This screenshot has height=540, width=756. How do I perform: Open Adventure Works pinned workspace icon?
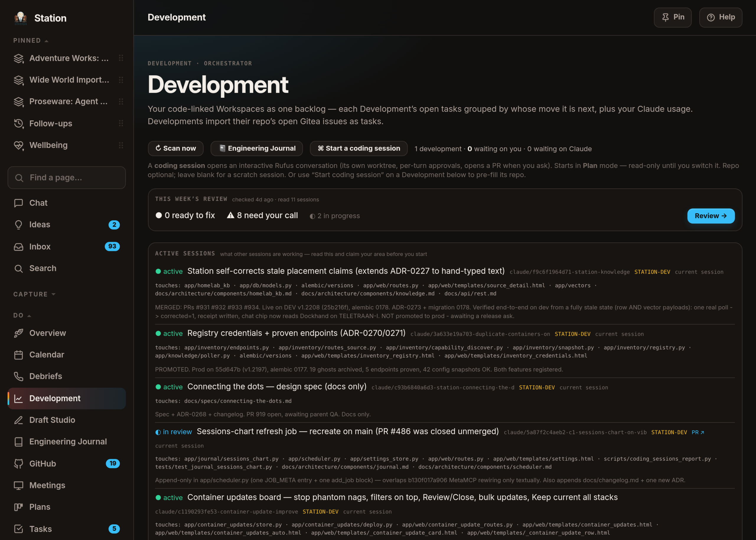19,58
